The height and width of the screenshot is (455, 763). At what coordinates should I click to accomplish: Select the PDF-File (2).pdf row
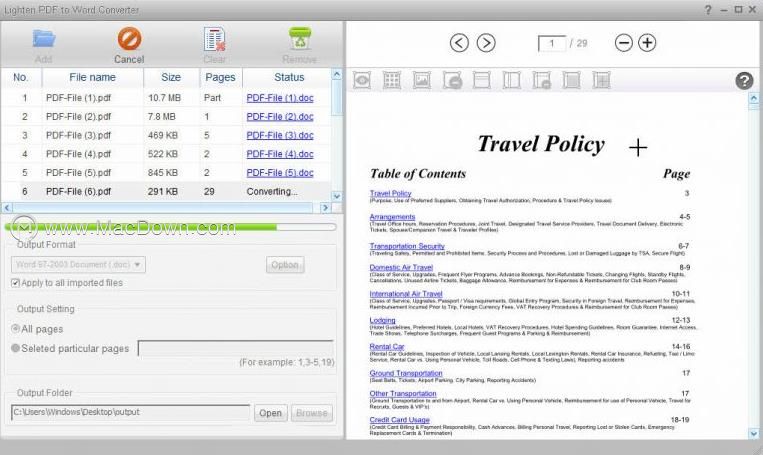point(166,117)
